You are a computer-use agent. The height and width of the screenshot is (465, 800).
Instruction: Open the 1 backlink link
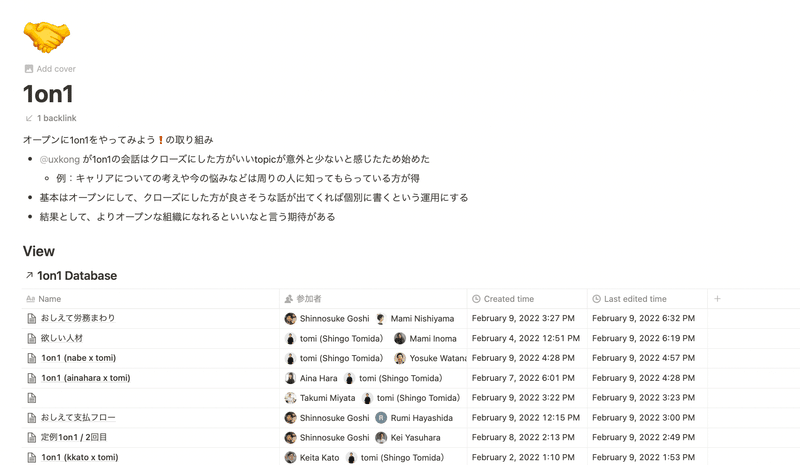click(x=51, y=118)
